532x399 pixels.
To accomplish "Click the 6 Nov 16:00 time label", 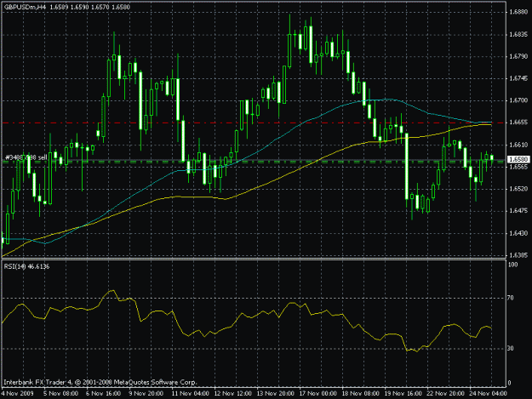I will tap(103, 393).
